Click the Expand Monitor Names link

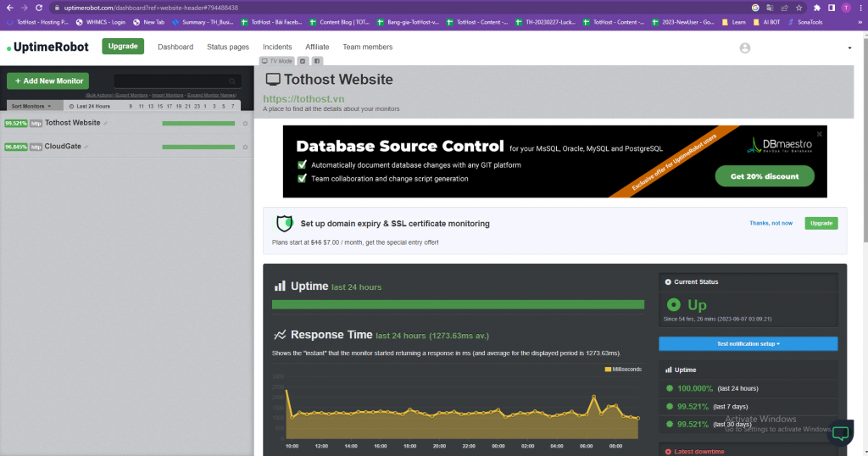click(x=211, y=95)
